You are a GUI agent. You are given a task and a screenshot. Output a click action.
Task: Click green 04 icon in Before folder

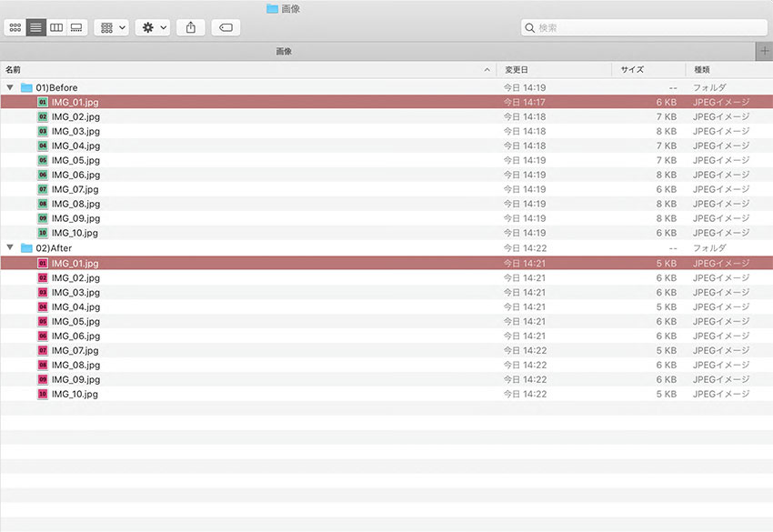coord(43,146)
